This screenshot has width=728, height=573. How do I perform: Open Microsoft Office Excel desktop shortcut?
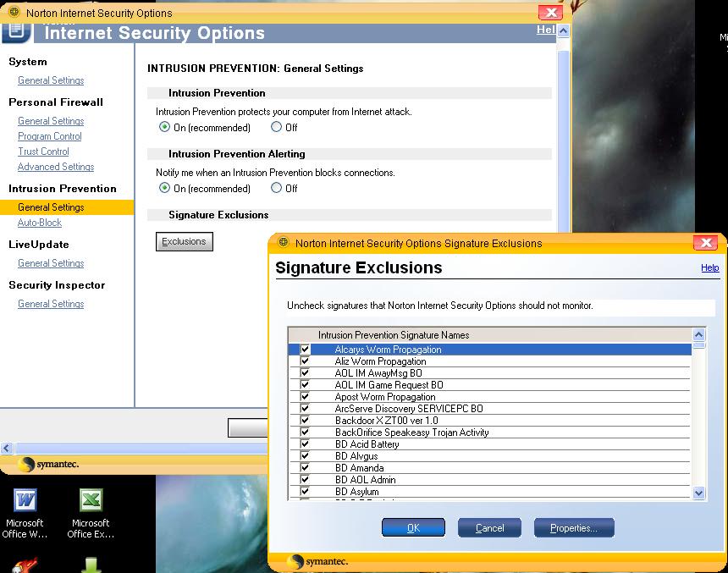(x=91, y=513)
